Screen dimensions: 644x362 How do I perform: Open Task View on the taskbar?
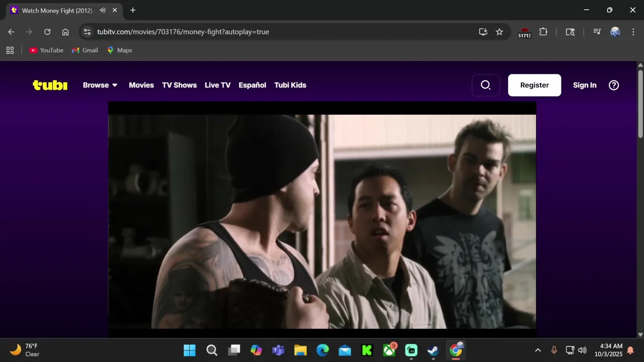234,350
